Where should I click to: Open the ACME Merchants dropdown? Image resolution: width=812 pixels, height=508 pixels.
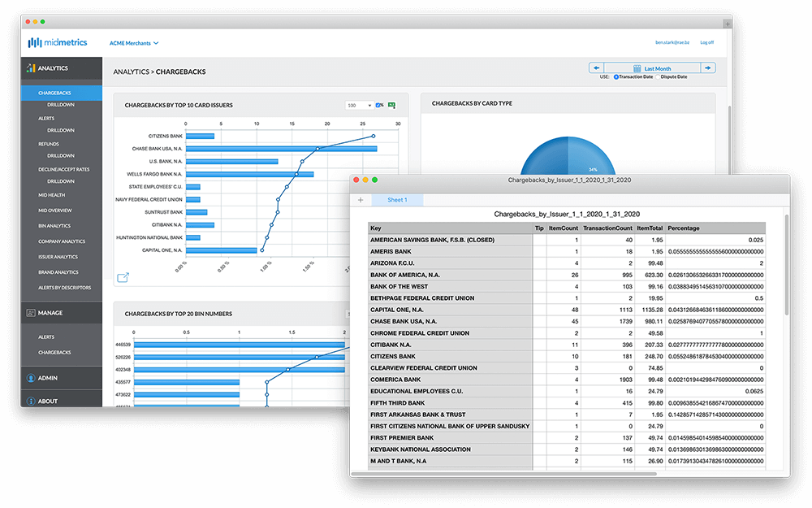click(134, 42)
